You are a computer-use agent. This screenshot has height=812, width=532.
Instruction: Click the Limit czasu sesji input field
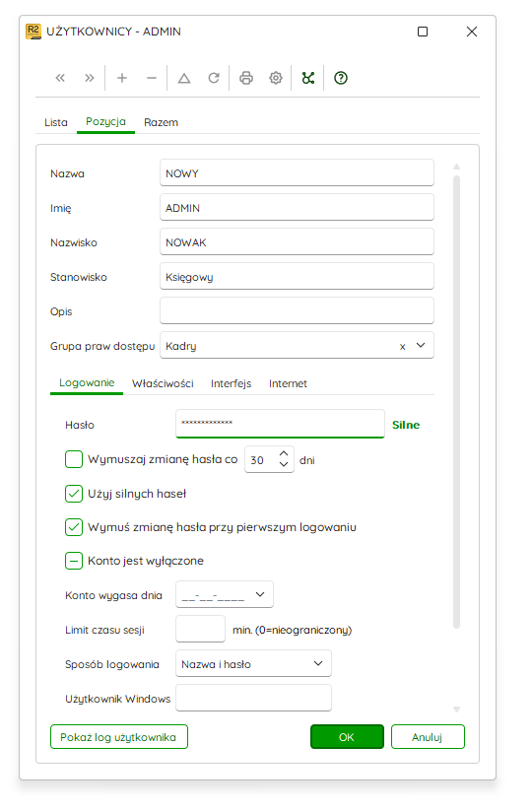(200, 629)
